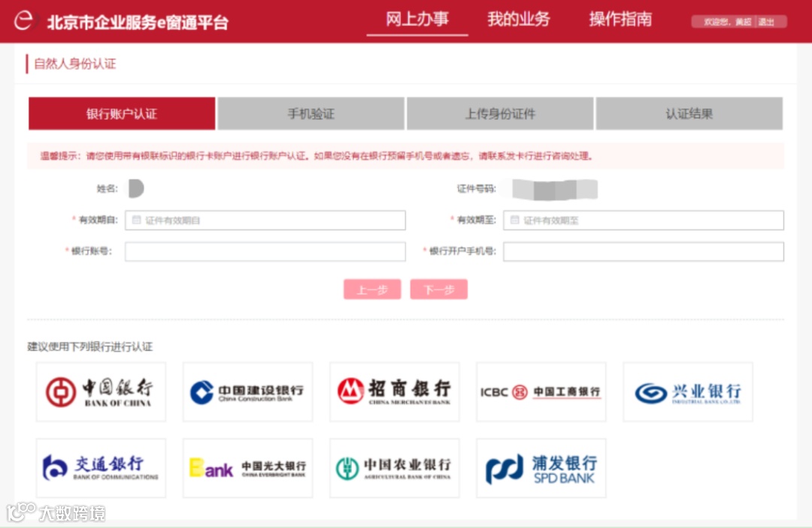Select the 中国建设银行 logo

coord(247,392)
